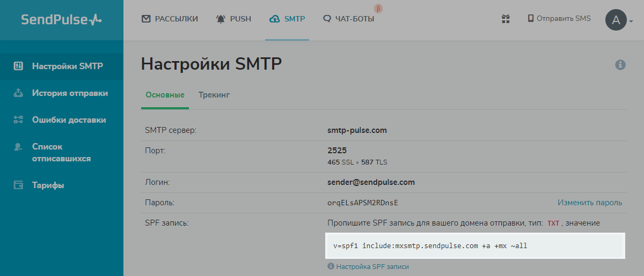Image resolution: width=644 pixels, height=276 pixels.
Task: Click the Список отписавшихся sidebar icon
Action: pyautogui.click(x=18, y=147)
